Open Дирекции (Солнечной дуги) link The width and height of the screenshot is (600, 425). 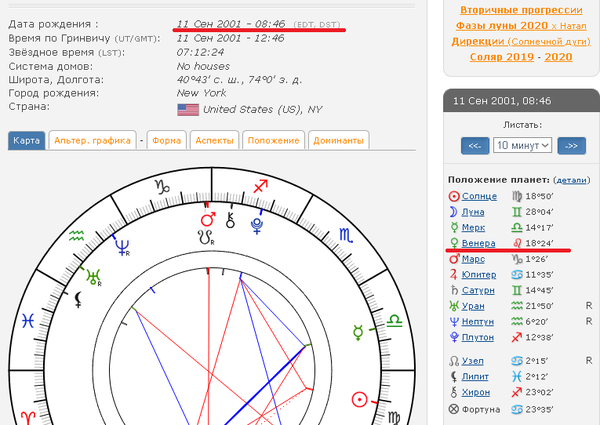521,41
